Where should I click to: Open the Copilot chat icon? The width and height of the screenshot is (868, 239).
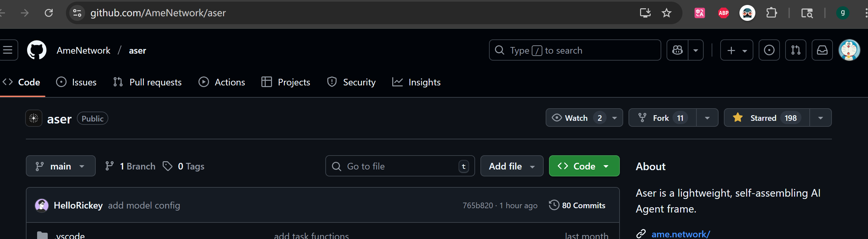[x=678, y=50]
